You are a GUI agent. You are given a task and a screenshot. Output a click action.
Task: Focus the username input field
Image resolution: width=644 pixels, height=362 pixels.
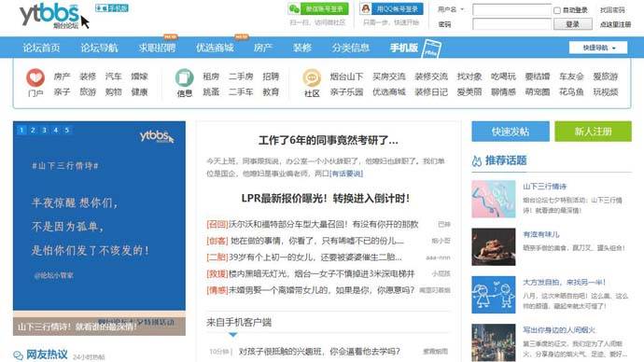click(x=511, y=9)
